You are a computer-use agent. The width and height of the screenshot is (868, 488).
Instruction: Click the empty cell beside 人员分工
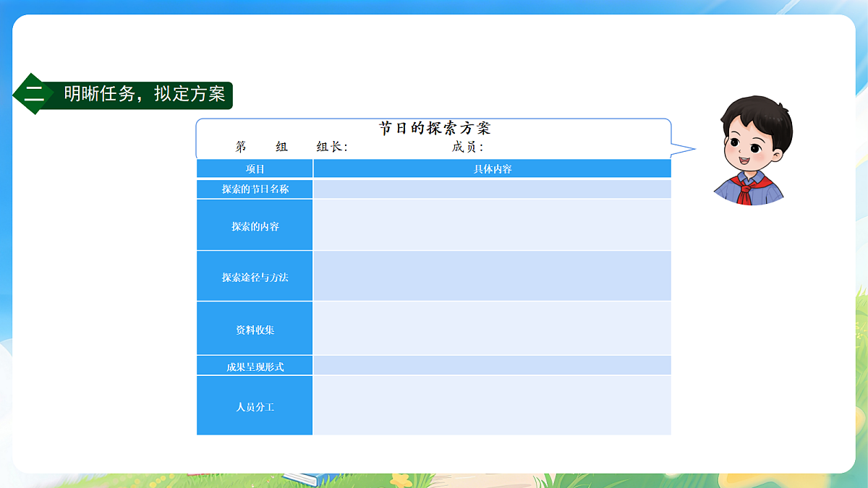coord(492,406)
